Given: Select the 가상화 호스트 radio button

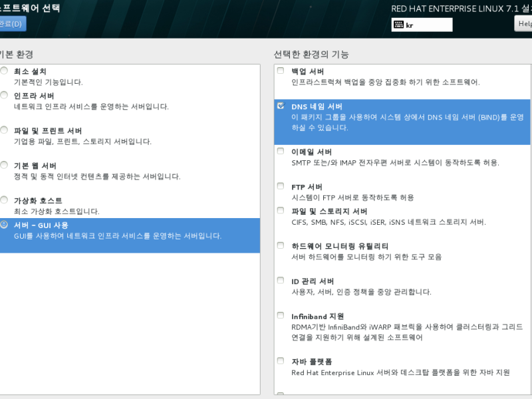Looking at the screenshot, I should click(x=4, y=200).
